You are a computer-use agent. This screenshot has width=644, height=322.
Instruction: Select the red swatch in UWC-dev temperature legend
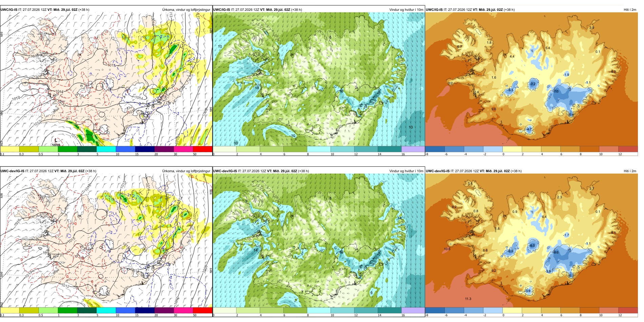[628, 310]
